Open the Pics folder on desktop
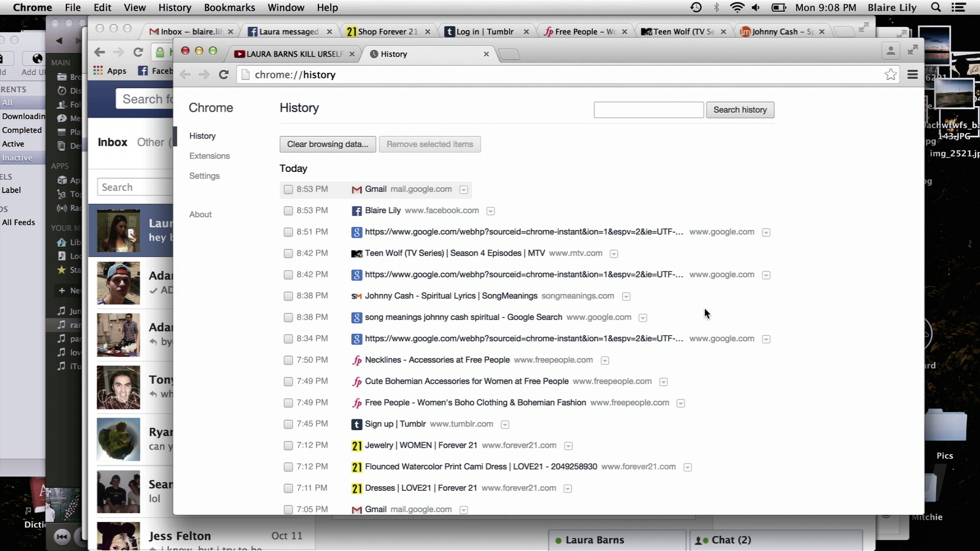The image size is (980, 551). point(945,433)
